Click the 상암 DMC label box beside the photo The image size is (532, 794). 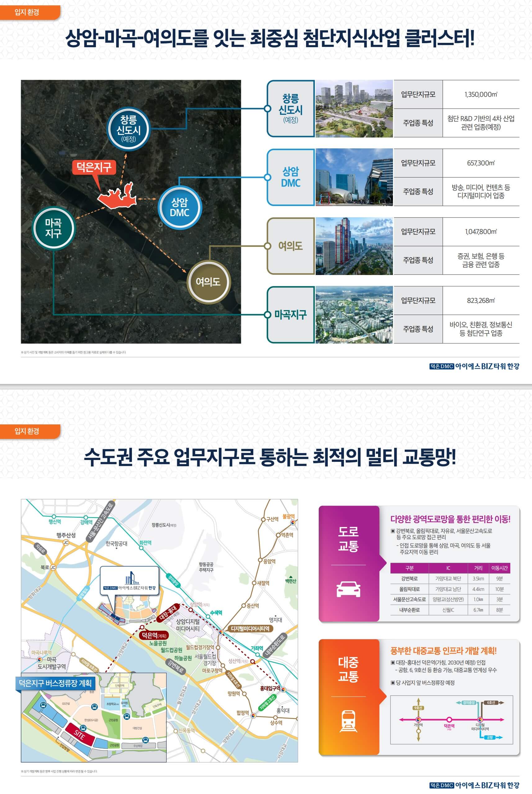[x=291, y=177]
